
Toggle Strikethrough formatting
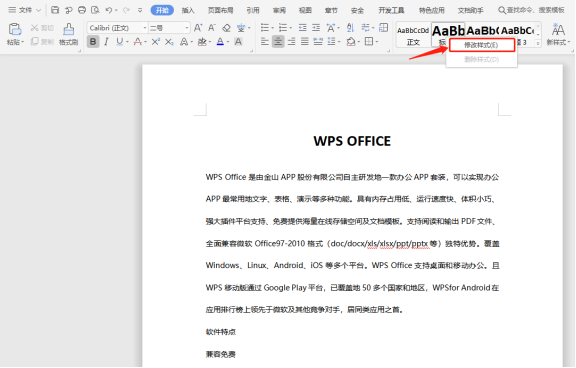point(138,42)
